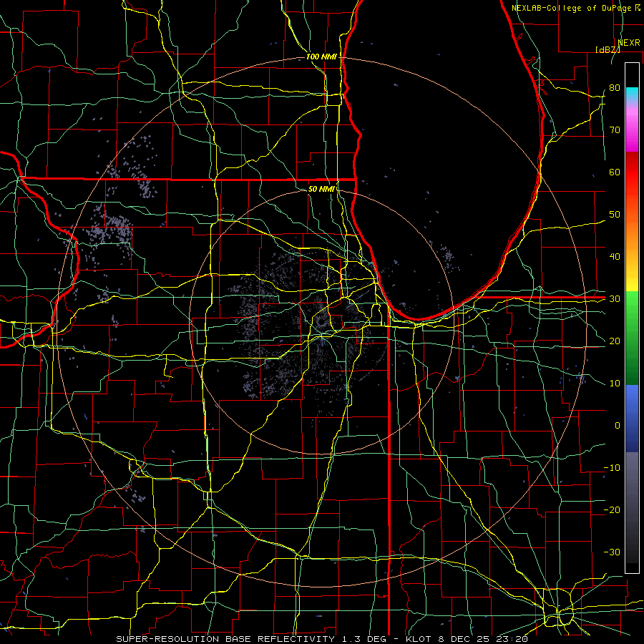Pick the blue segment of the color bar

(x=632, y=418)
